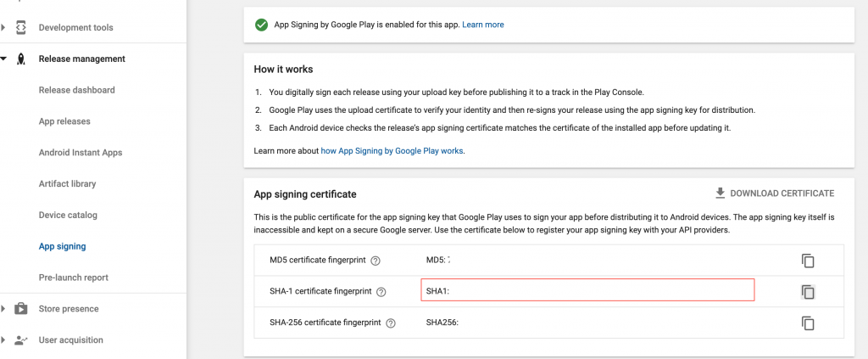Viewport: 868px width, 359px height.
Task: Click the download arrow icon beside Download Certificate
Action: (x=720, y=194)
